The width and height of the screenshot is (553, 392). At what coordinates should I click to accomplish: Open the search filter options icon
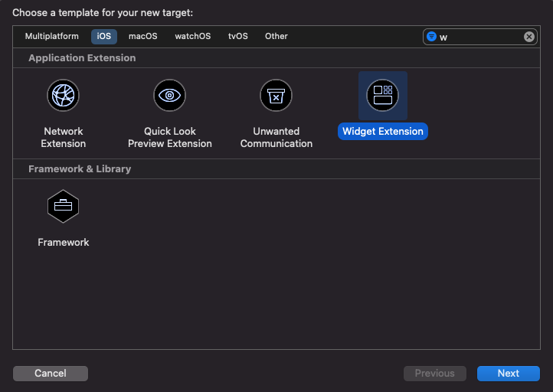click(x=432, y=37)
